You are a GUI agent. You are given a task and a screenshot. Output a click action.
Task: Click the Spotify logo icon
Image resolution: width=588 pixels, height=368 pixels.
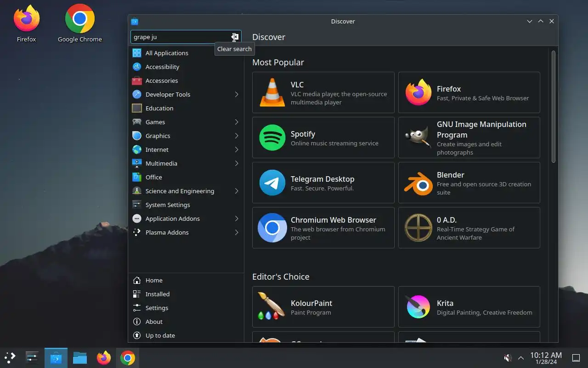(x=272, y=138)
